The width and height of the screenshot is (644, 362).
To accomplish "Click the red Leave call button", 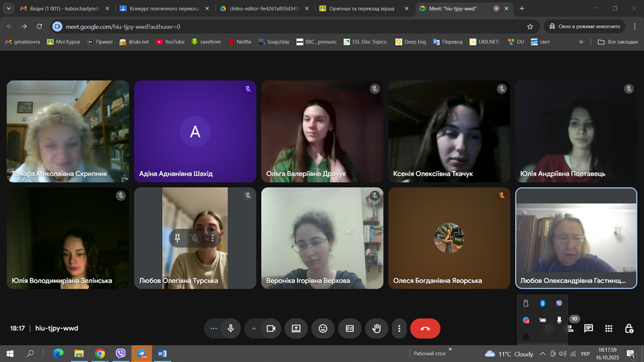I will pyautogui.click(x=425, y=328).
